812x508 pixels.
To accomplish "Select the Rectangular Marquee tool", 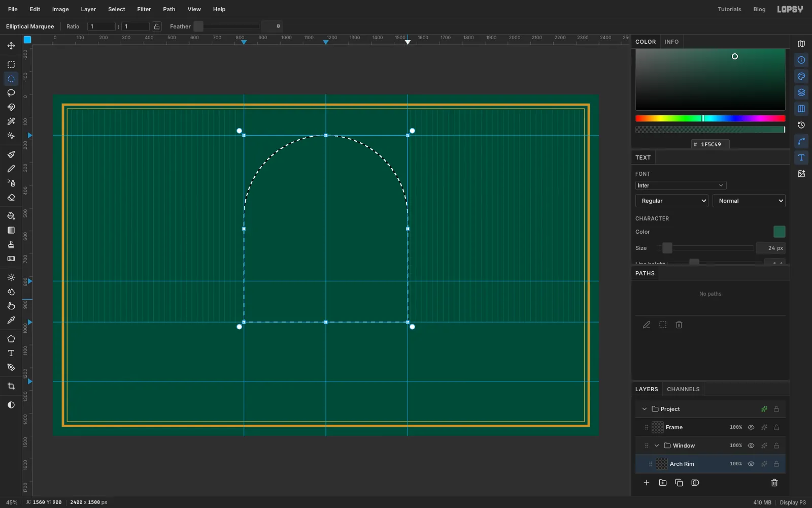I will click(11, 65).
